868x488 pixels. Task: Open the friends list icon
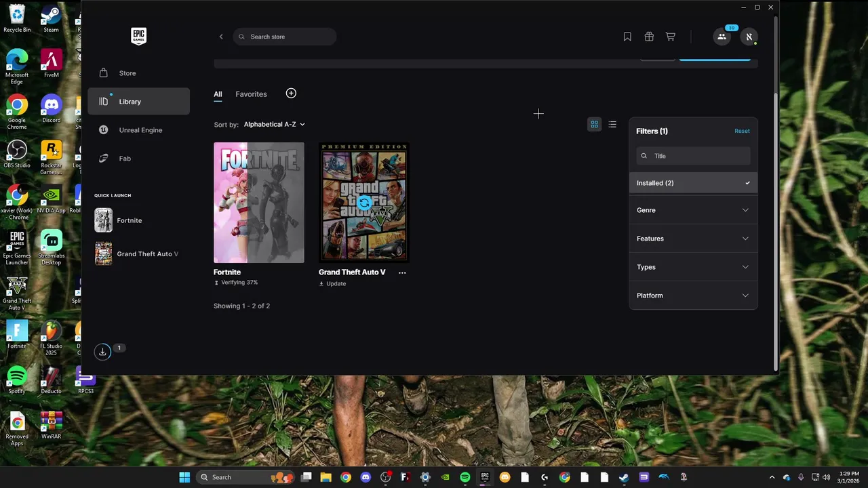(722, 37)
